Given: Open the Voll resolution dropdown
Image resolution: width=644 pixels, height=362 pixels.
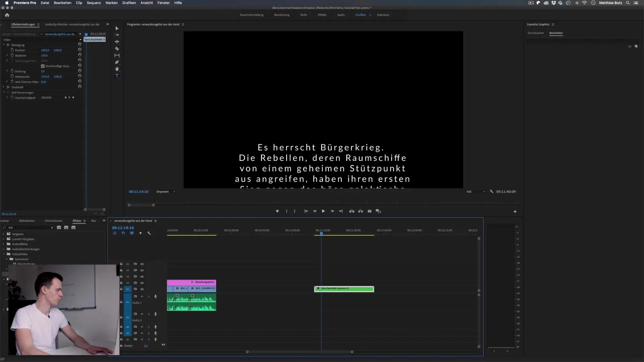Looking at the screenshot, I should (x=476, y=192).
